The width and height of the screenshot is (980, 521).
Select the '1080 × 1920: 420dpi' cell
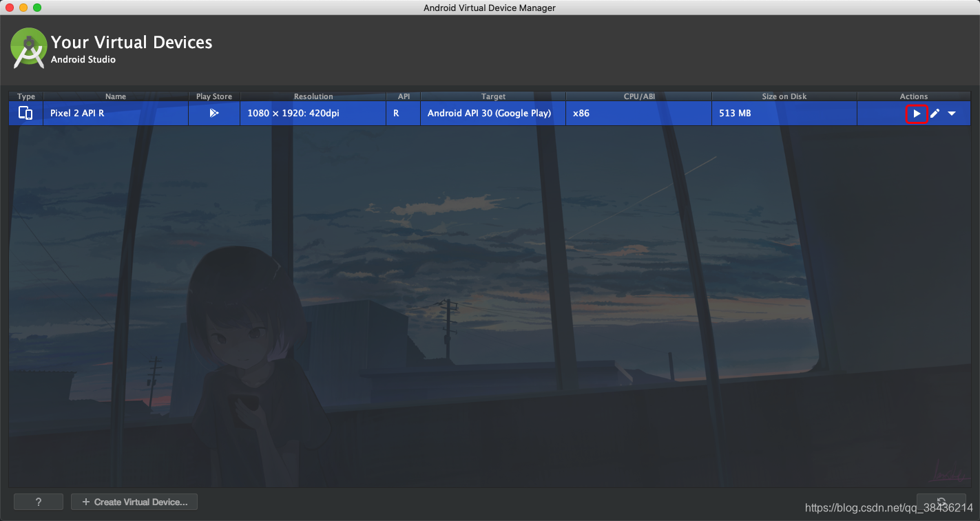(313, 113)
